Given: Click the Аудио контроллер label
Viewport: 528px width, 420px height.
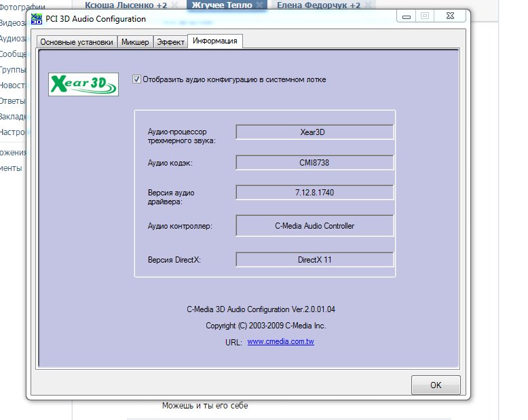Looking at the screenshot, I should point(180,226).
